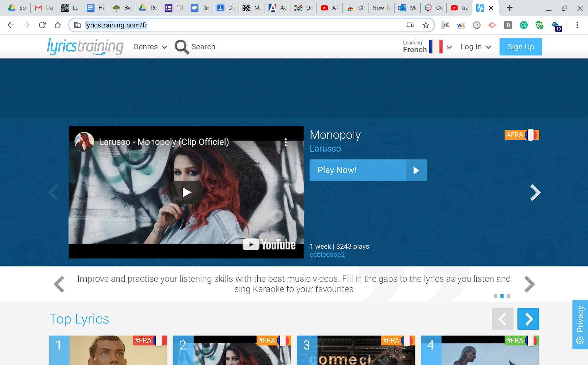Close the current lyricstraining tab
The width and height of the screenshot is (588, 365).
point(491,8)
